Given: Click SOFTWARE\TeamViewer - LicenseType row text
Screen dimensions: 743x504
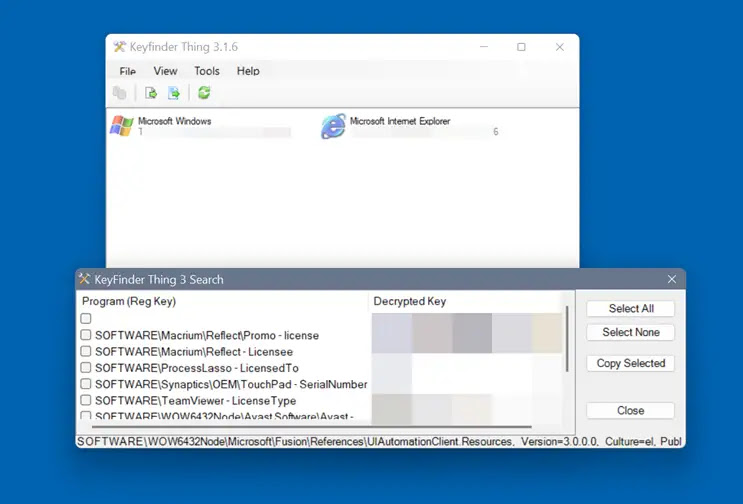Looking at the screenshot, I should coord(195,401).
